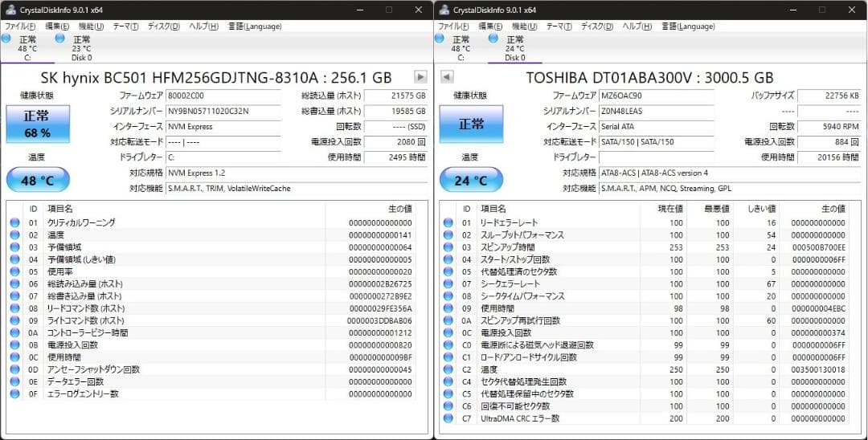This screenshot has width=868, height=440.
Task: Click status orb for エラーログエントリー数 row
Action: pyautogui.click(x=14, y=393)
